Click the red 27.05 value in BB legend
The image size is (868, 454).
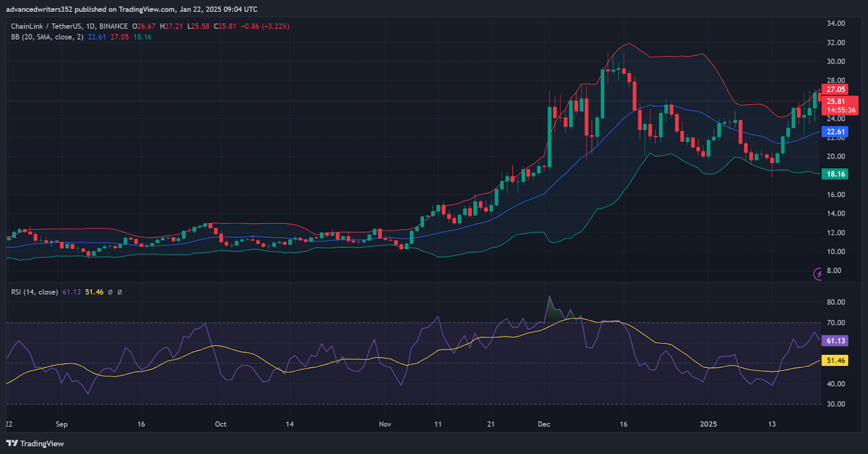tap(119, 37)
